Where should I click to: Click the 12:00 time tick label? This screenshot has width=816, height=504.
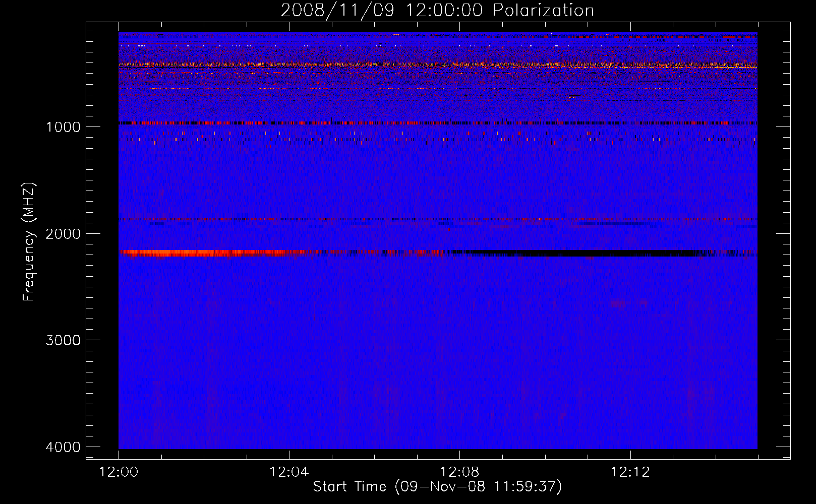pos(119,472)
